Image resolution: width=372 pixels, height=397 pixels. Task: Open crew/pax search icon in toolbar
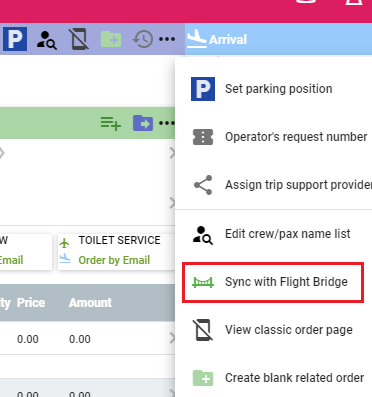click(x=46, y=40)
